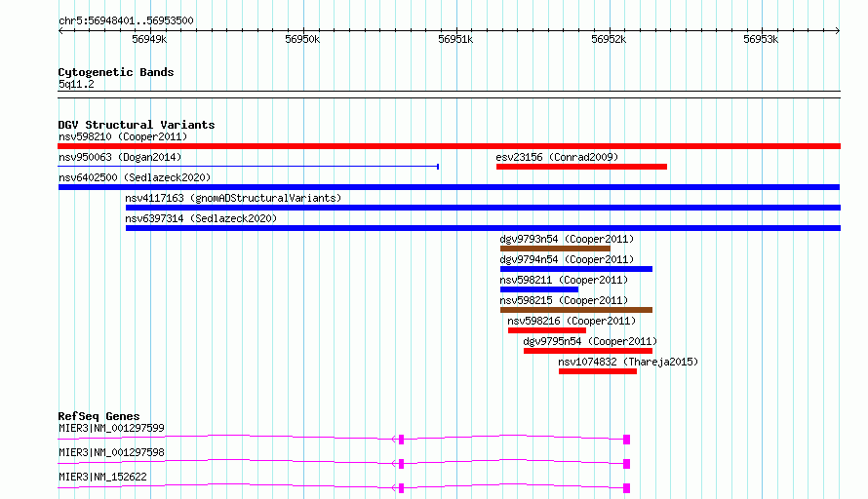Click the thin nsv950063 variant line

249,167
